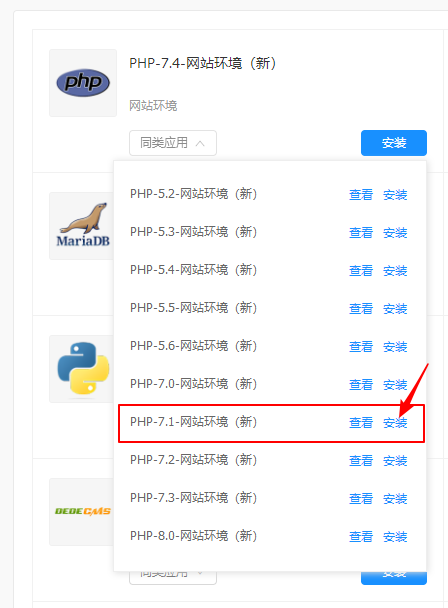Click 查看 link for PHP-5.3
The height and width of the screenshot is (608, 448).
361,232
